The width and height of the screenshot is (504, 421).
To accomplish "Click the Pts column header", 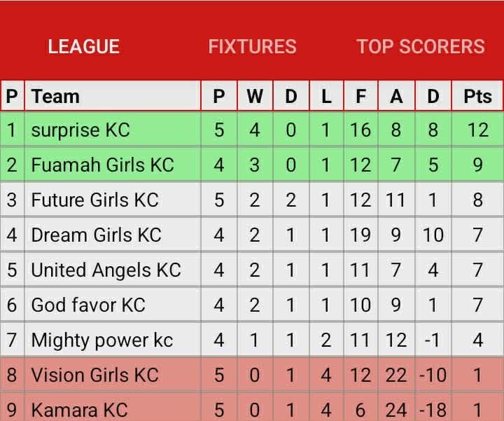I will (x=477, y=96).
